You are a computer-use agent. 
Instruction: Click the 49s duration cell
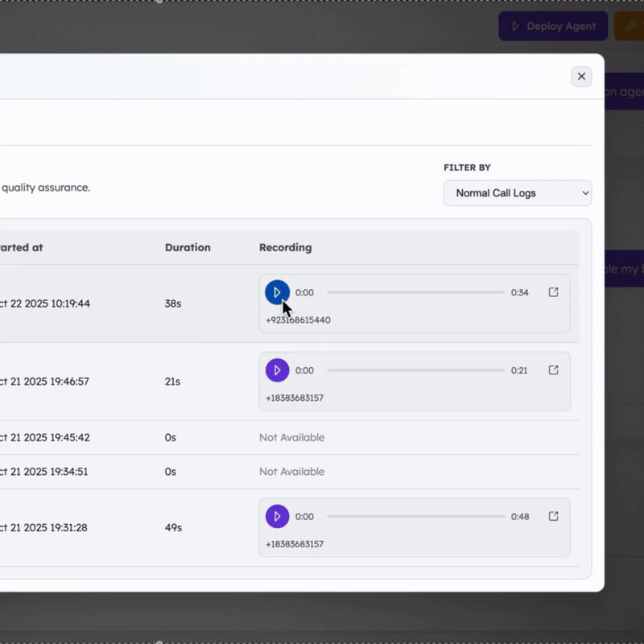pos(173,527)
